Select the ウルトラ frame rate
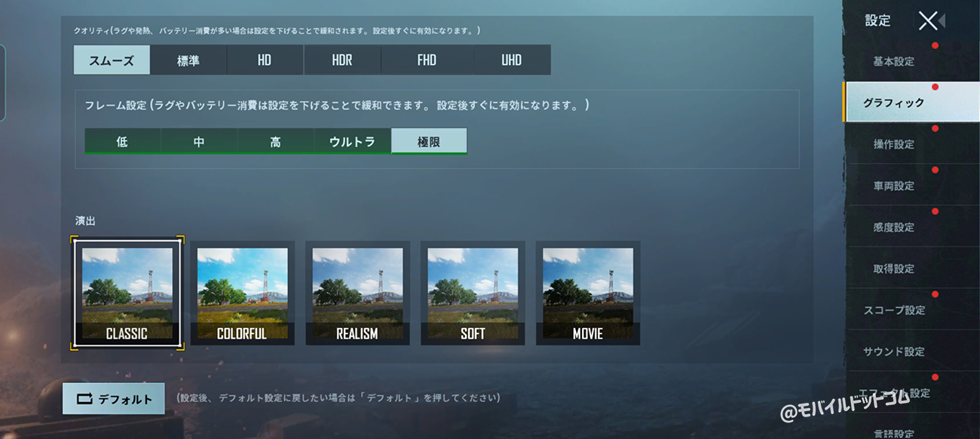Viewport: 980px width, 439px height. coord(352,142)
